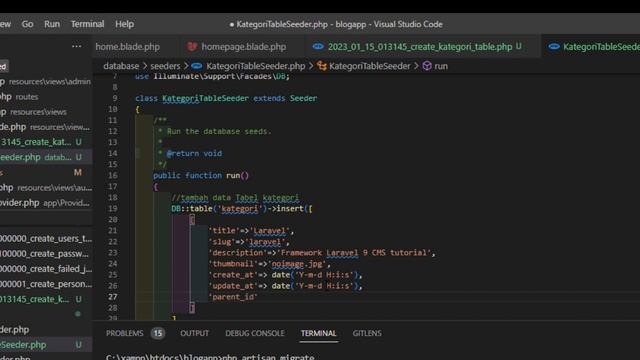Open the Debug Console panel tab
This screenshot has width=640, height=360.
click(255, 333)
